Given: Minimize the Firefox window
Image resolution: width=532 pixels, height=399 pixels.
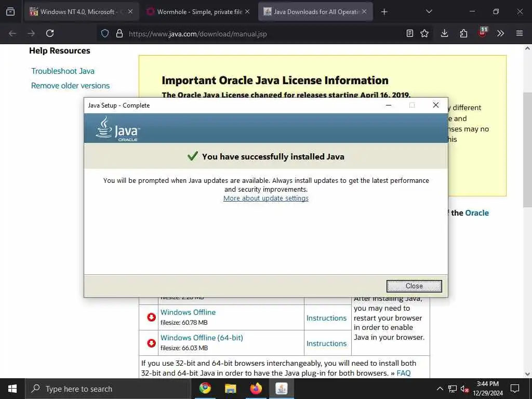Looking at the screenshot, I should 472,11.
